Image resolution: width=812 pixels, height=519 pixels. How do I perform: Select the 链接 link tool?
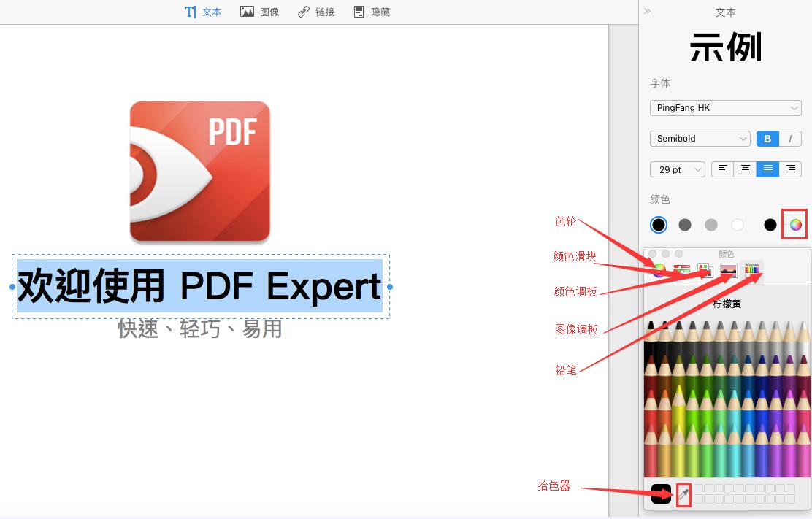pyautogui.click(x=316, y=12)
